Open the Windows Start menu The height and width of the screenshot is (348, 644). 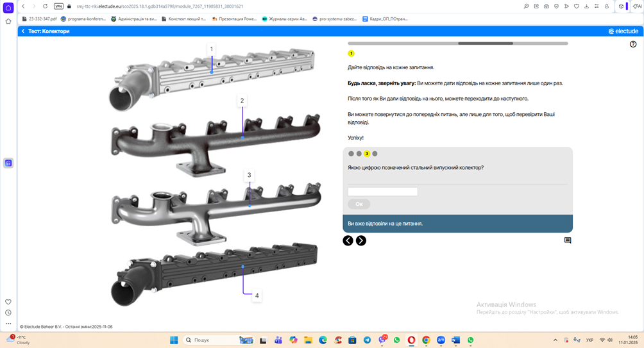coord(174,340)
